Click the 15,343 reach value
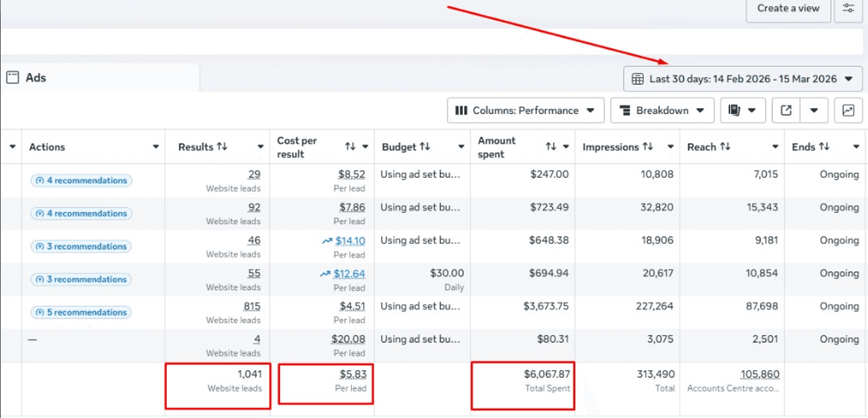 tap(762, 208)
